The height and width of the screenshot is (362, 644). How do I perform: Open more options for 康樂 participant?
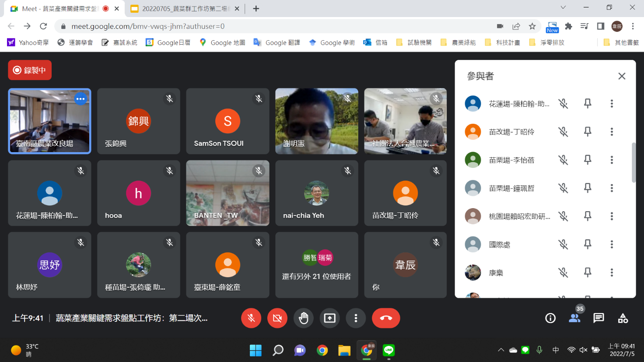click(612, 273)
